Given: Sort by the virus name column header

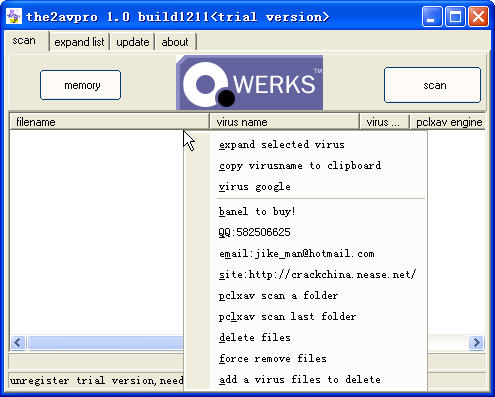Looking at the screenshot, I should pos(284,122).
